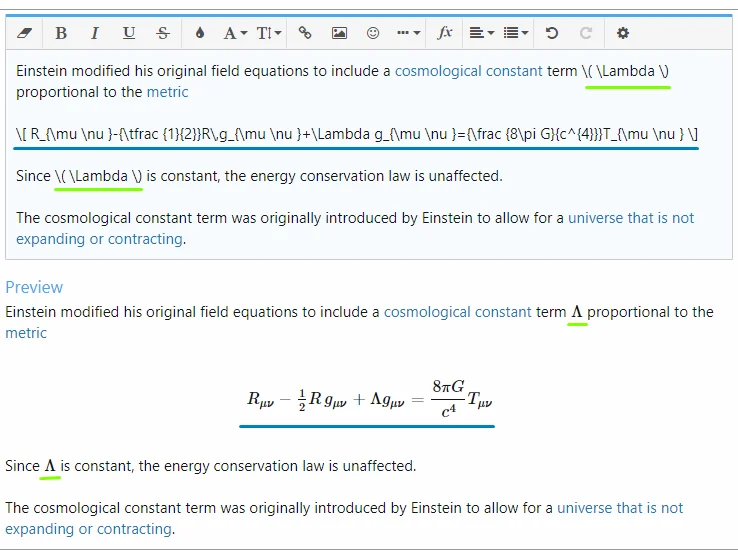The width and height of the screenshot is (738, 560).
Task: Toggle underline formatting
Action: click(129, 33)
